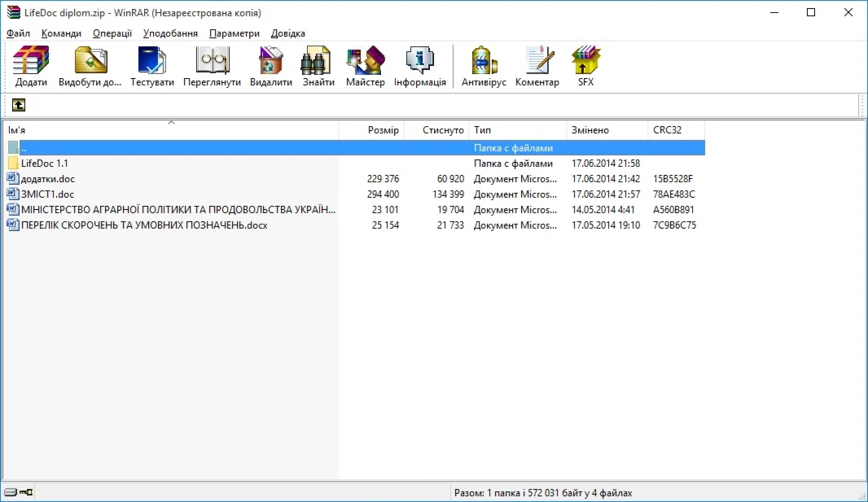Click the CRC32 value A560B891
Screen dimensions: 868x502
673,210
